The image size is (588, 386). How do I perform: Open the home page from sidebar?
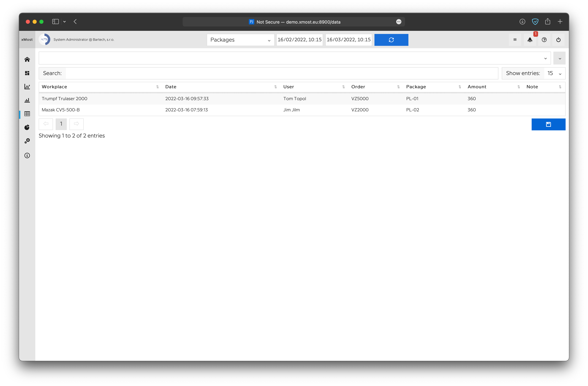[27, 59]
